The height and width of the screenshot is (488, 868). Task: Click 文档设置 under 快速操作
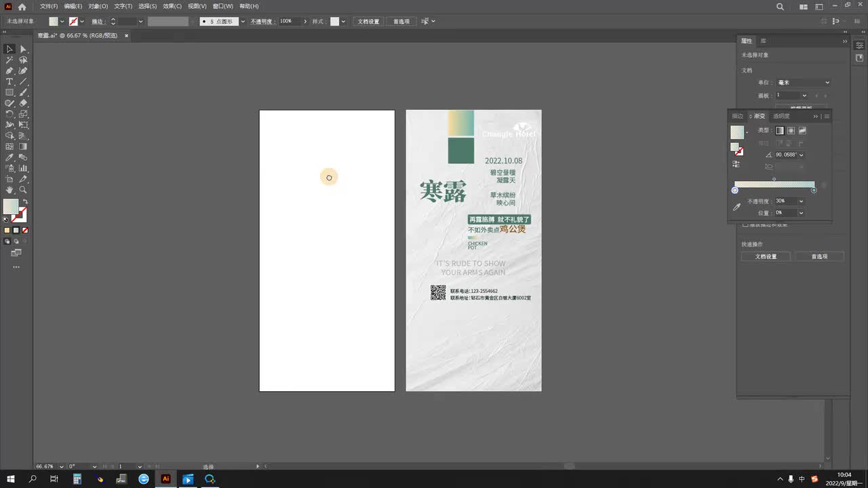(766, 256)
